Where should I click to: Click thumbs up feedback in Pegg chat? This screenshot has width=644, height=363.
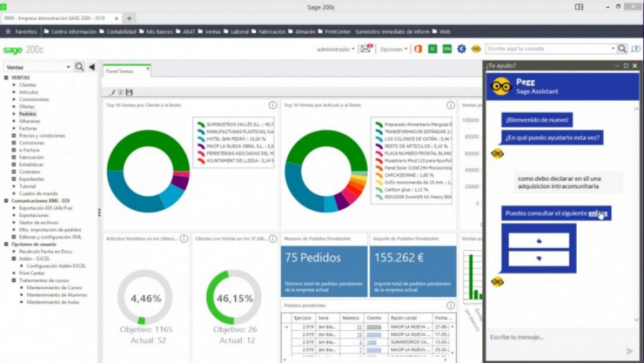(x=539, y=241)
